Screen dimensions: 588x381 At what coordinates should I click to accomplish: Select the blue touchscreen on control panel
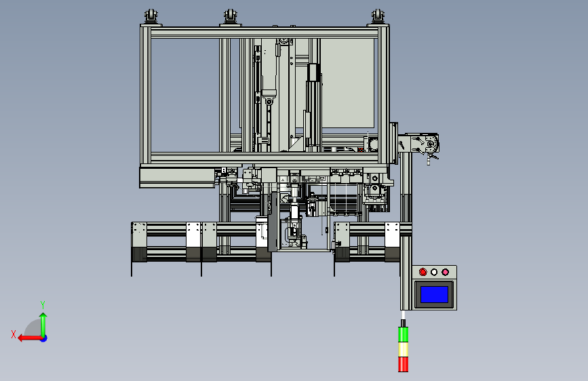(x=434, y=294)
